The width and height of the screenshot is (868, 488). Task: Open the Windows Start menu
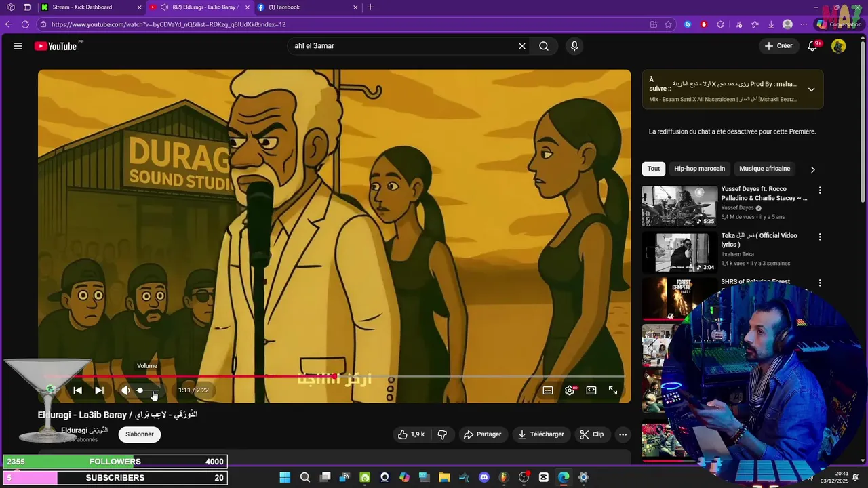(285, 478)
